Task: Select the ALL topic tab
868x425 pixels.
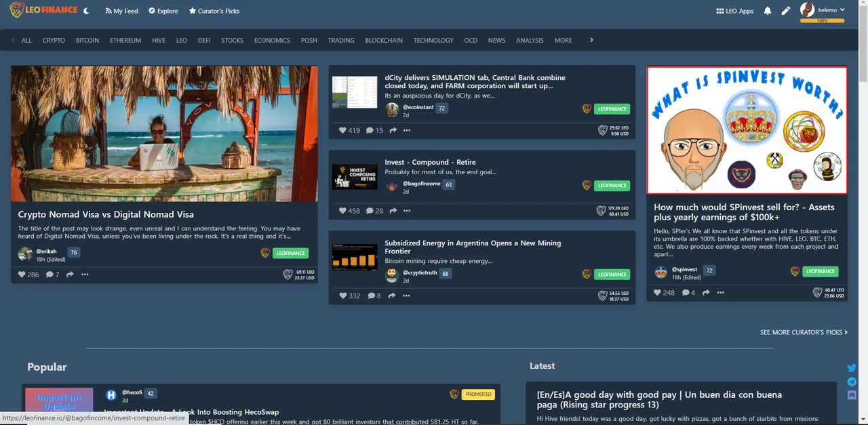Action: [x=26, y=40]
